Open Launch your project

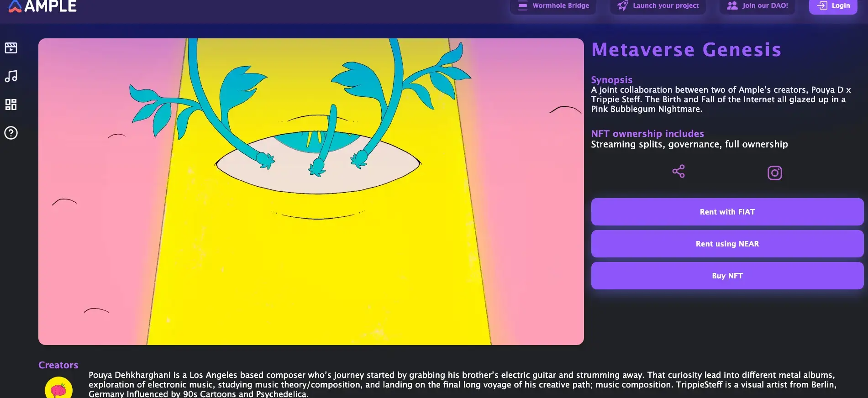click(658, 6)
